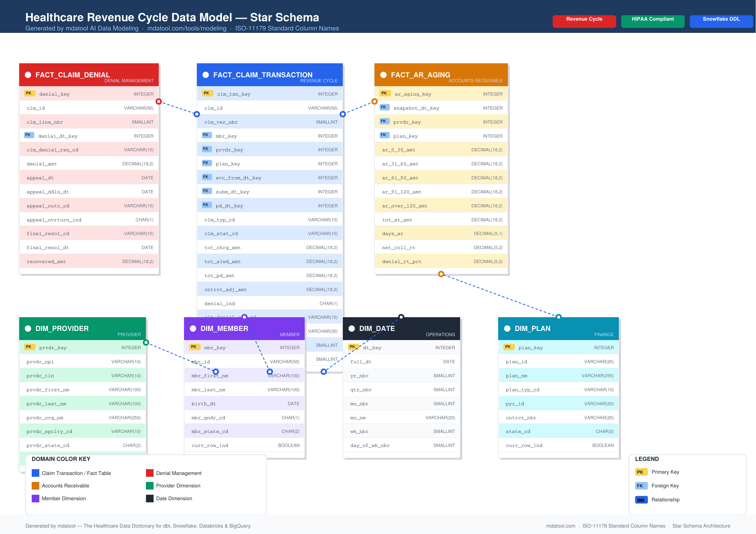756x534 pixels.
Task: Select tot_chrg_amt row
Action: (270, 248)
